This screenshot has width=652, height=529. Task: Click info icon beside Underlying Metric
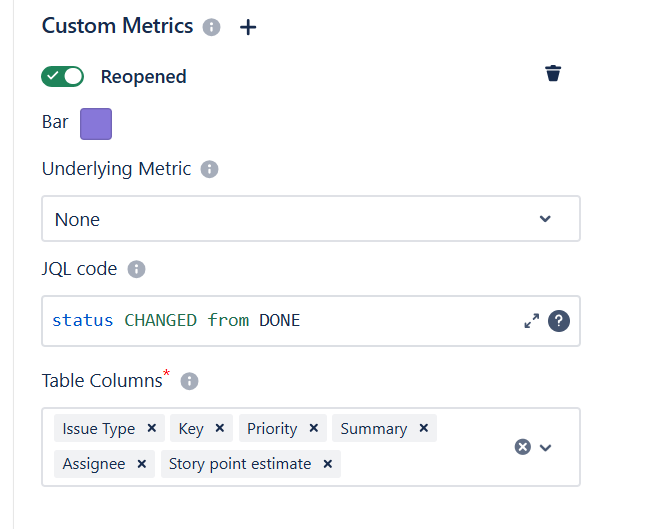[x=209, y=169]
